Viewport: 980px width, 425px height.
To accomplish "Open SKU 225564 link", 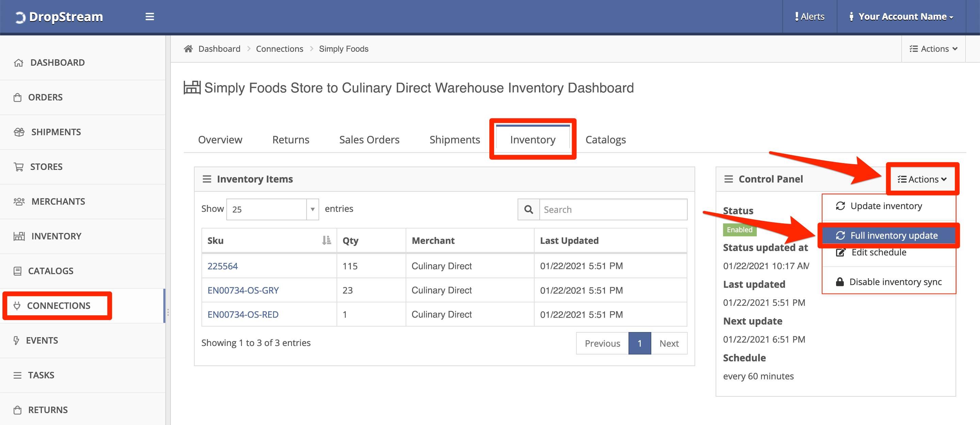I will pyautogui.click(x=222, y=266).
